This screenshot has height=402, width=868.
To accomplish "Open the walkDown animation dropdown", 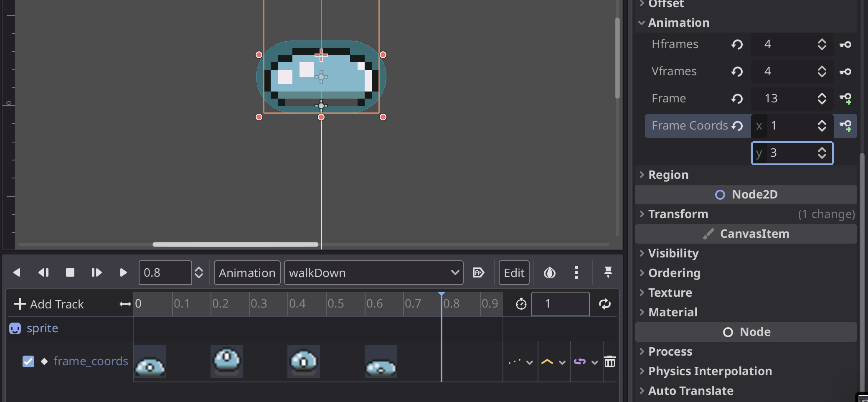I will [x=373, y=273].
